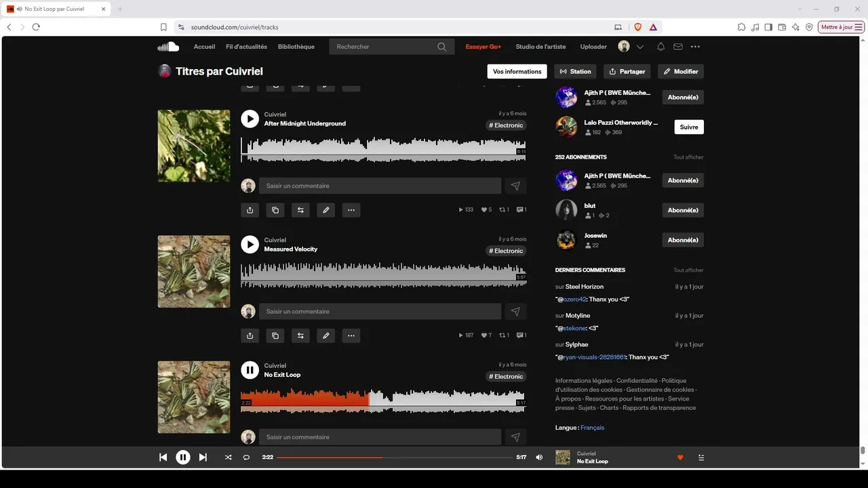Toggle shuffle in the player bar
868x488 pixels.
[x=229, y=457]
